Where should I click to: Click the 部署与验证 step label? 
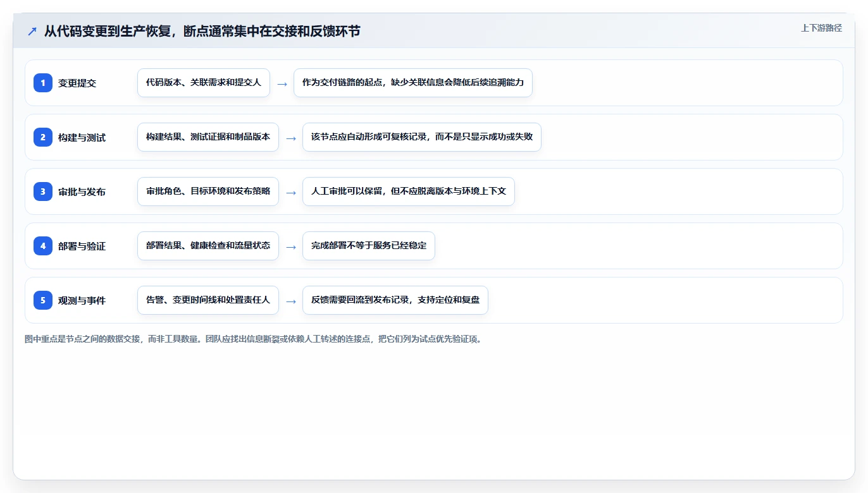pos(82,246)
